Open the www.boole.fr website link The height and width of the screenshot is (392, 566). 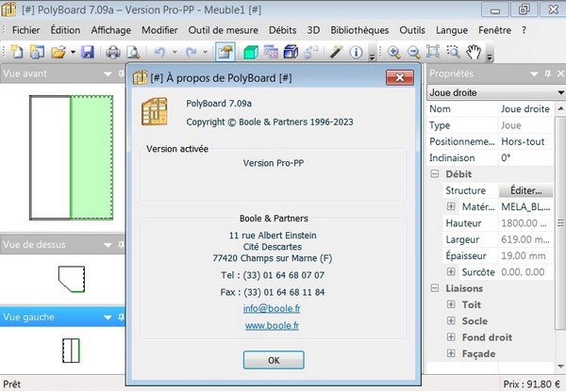[x=272, y=326]
